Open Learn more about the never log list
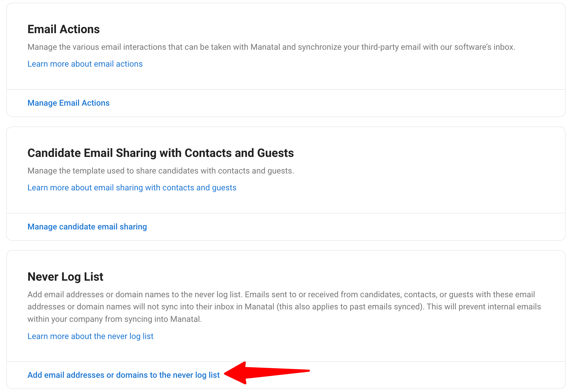Screen dimensions: 573x392 90,336
